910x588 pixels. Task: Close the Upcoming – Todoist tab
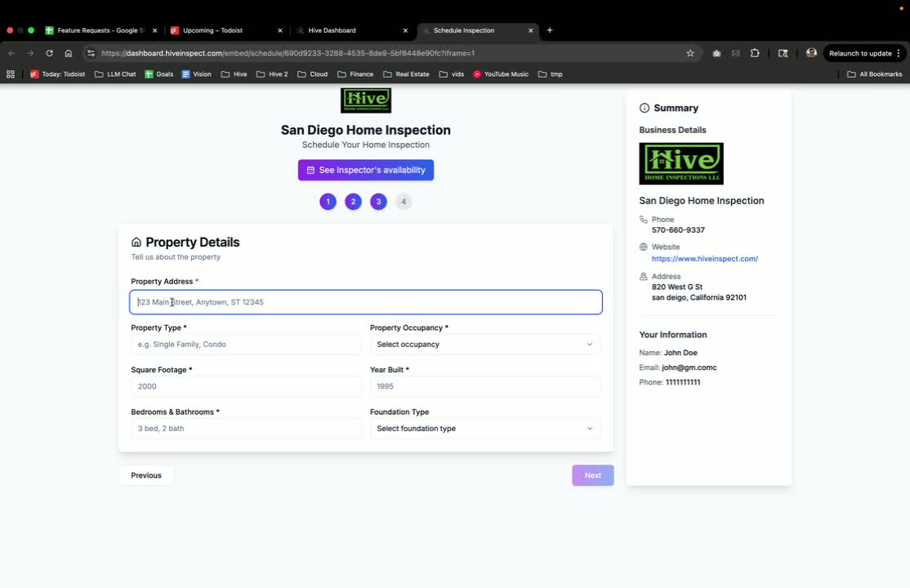(279, 31)
